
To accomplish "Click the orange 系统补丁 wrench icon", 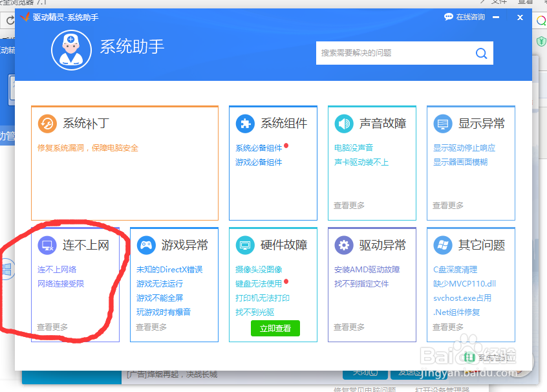I will point(47,123).
